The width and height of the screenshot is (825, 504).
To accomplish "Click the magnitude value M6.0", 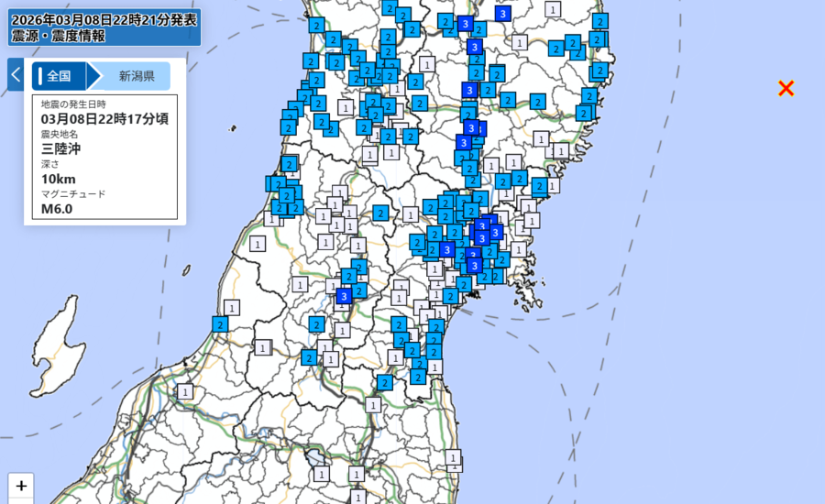I will (x=57, y=208).
